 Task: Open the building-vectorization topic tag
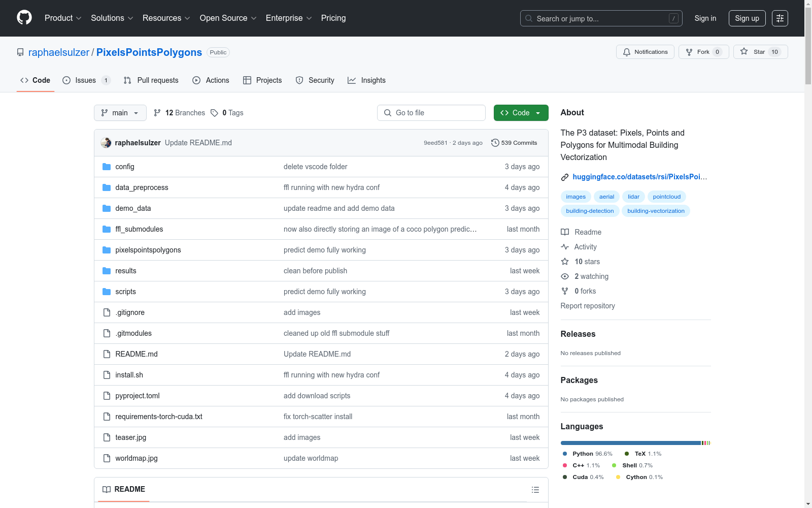pyautogui.click(x=656, y=211)
